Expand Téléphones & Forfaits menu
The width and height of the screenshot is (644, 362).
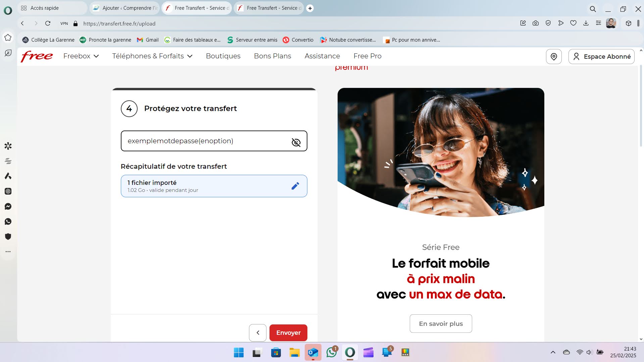[x=152, y=56]
